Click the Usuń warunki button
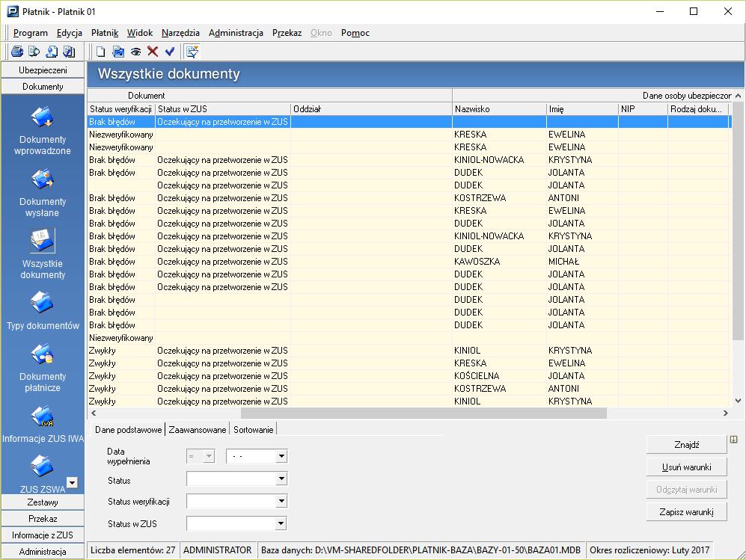 click(x=687, y=467)
